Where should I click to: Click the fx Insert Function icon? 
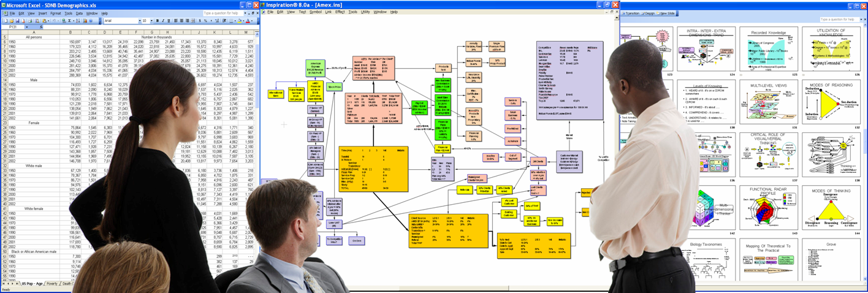[x=41, y=27]
